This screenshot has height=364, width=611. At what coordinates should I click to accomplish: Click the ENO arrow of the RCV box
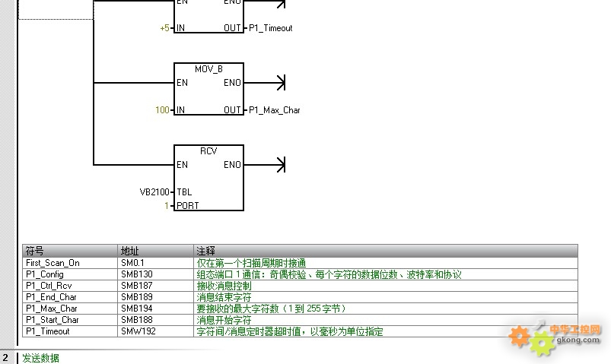(282, 165)
